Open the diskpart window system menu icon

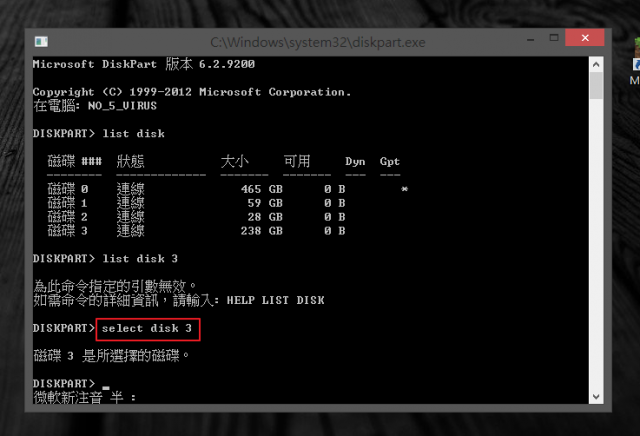[41, 42]
